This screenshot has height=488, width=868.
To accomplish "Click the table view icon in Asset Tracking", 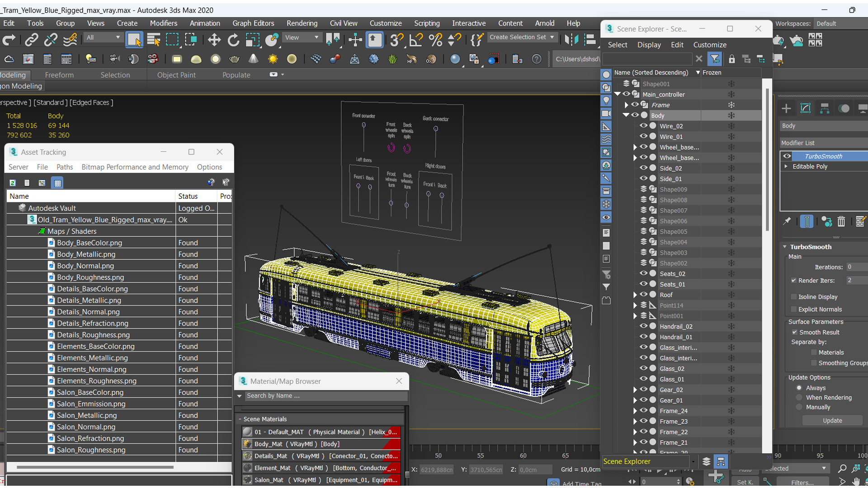I will [x=57, y=183].
